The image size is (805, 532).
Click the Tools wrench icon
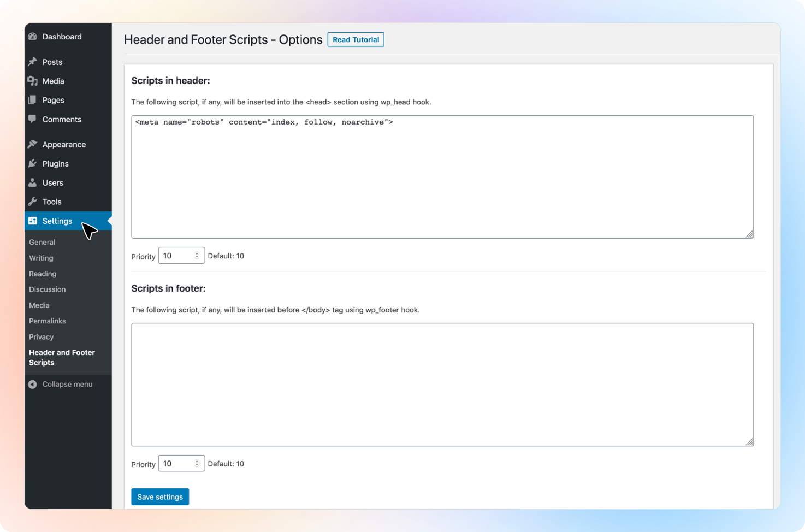point(33,202)
